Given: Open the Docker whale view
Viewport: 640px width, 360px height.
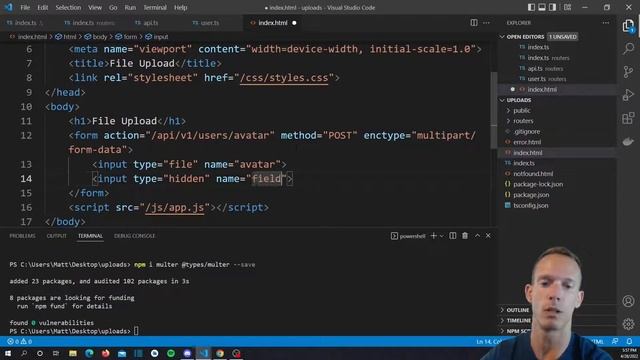Looking at the screenshot, I should point(629,141).
